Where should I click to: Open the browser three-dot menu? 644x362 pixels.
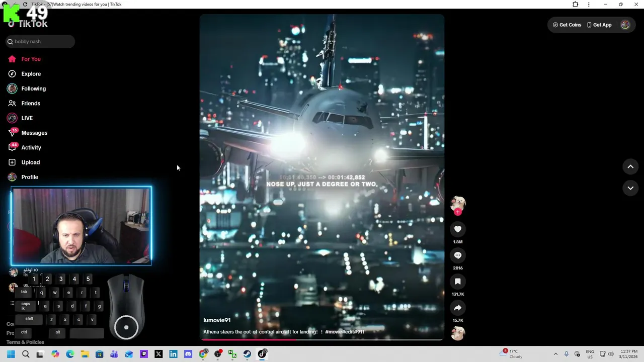589,5
